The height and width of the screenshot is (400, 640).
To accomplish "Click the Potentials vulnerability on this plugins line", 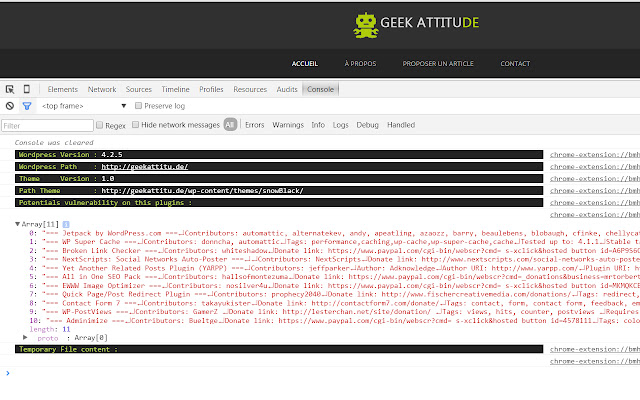I will click(x=279, y=202).
